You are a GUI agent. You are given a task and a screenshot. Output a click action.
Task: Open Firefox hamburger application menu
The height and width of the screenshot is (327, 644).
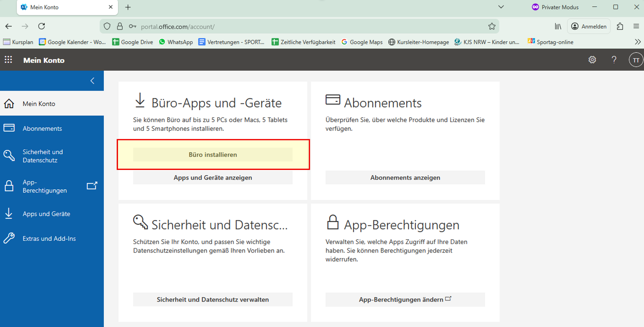point(636,27)
